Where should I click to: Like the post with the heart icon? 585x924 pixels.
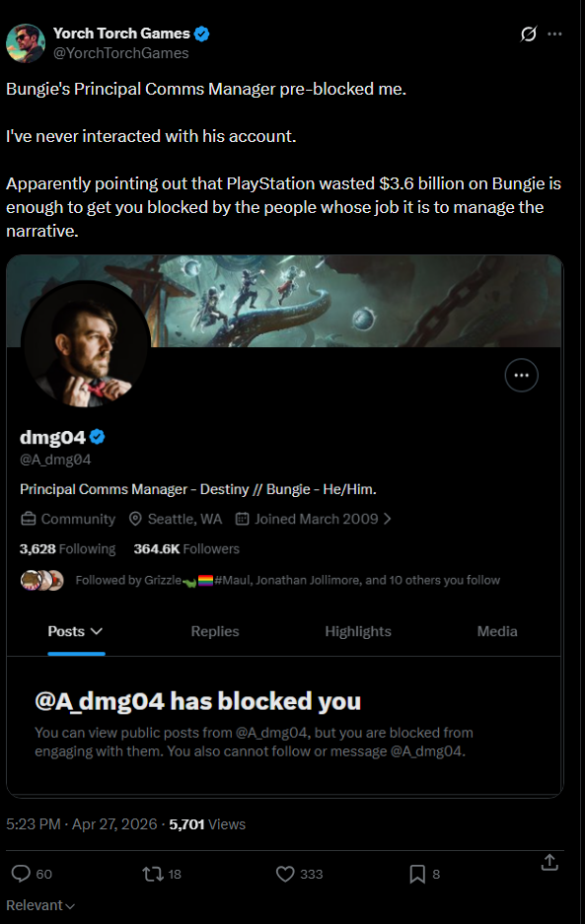coord(285,874)
